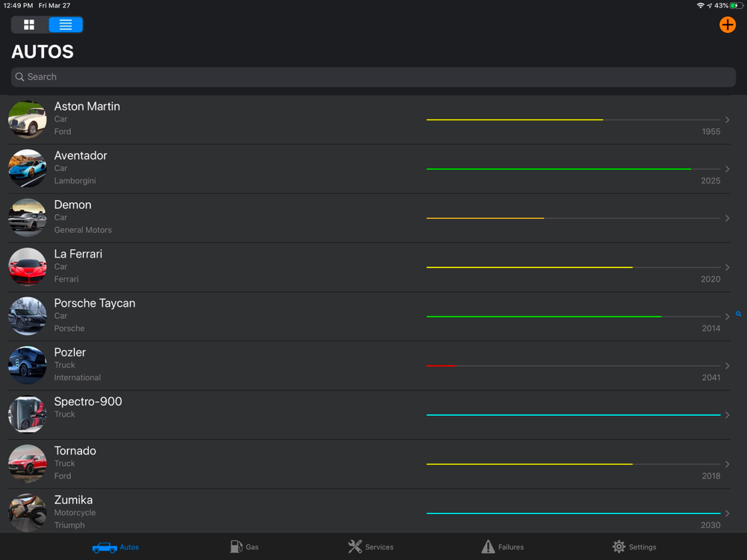Click Pozler red progress bar
This screenshot has height=560, width=747.
pyautogui.click(x=441, y=366)
